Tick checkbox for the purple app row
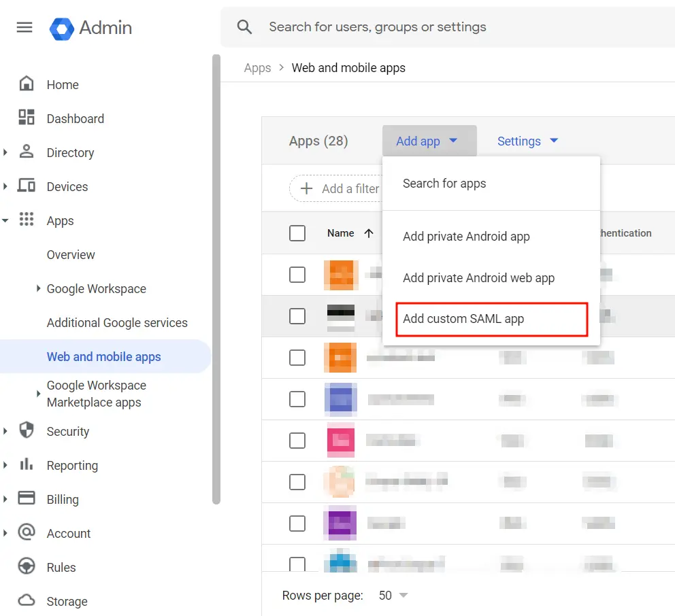 [297, 524]
